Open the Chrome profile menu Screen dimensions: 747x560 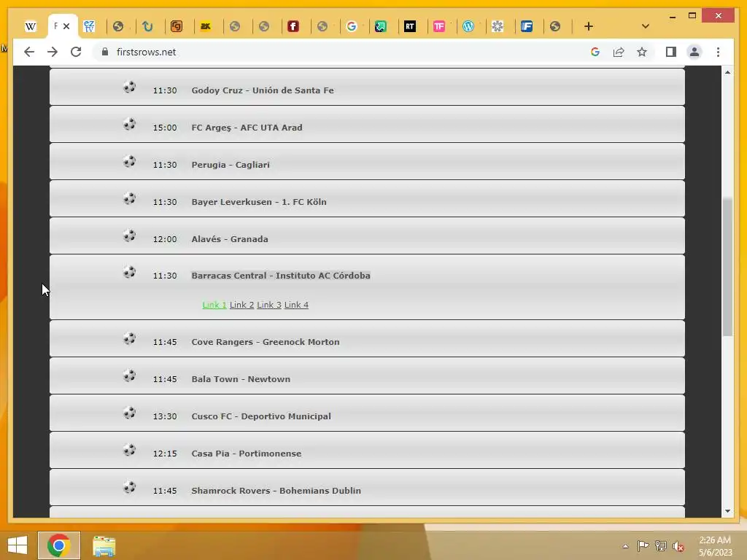pos(694,52)
